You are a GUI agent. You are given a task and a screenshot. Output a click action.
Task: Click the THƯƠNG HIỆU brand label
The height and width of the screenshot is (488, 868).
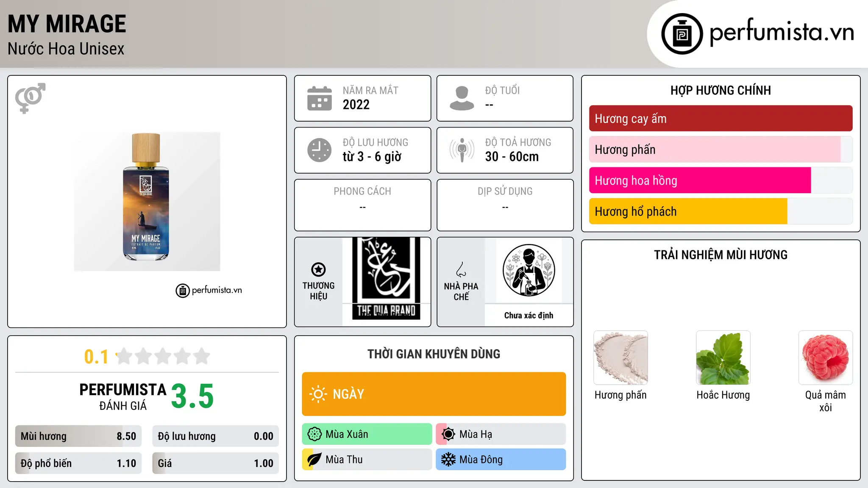point(318,291)
